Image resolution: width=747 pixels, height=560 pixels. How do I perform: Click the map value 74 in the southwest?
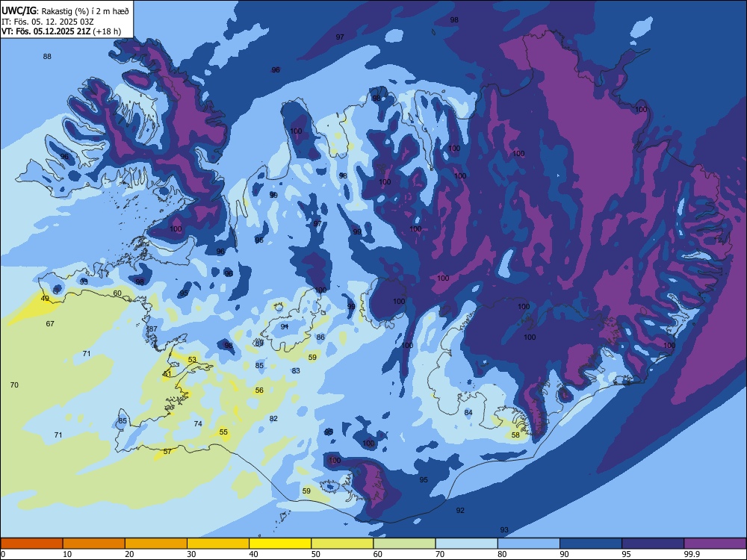(198, 424)
